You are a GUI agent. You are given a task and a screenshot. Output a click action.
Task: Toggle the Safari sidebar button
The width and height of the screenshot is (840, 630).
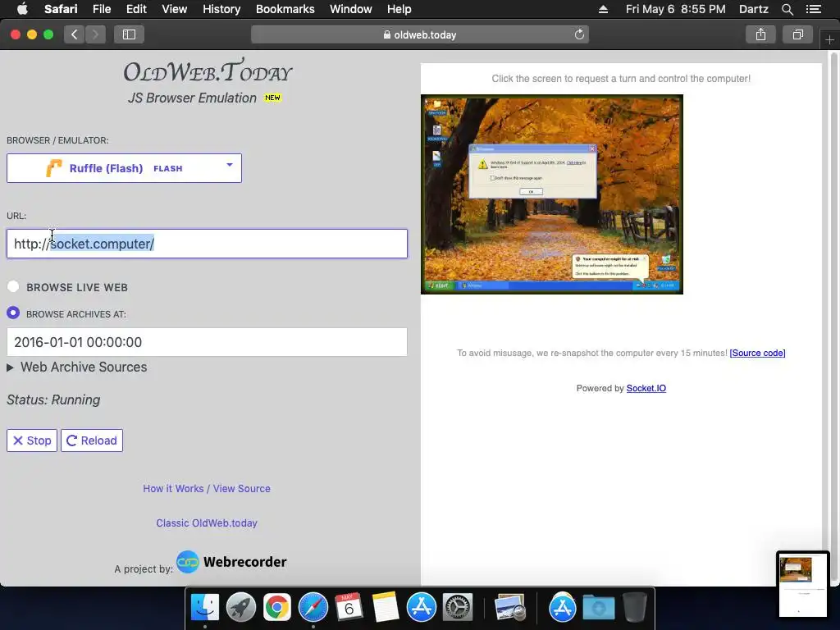coord(129,34)
